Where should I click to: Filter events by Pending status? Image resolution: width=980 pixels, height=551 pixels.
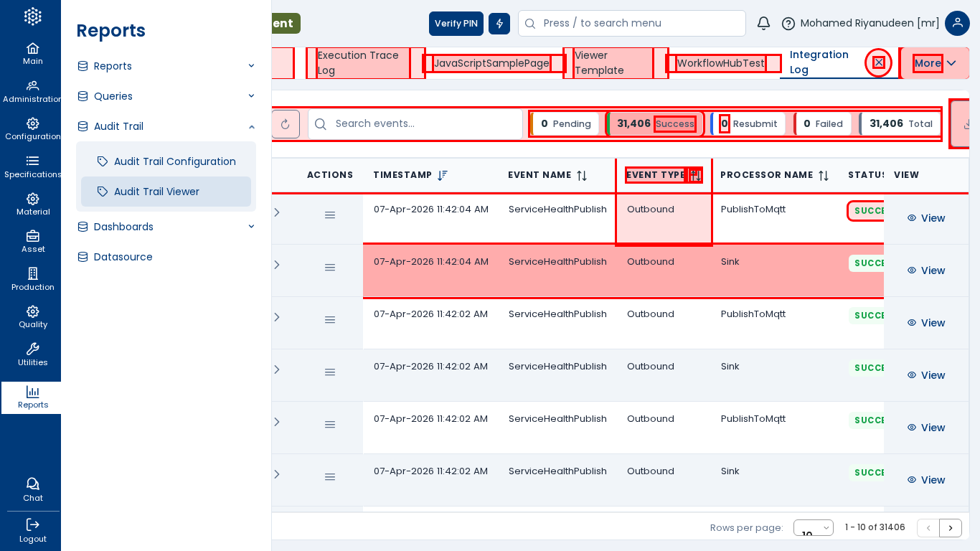coord(565,124)
